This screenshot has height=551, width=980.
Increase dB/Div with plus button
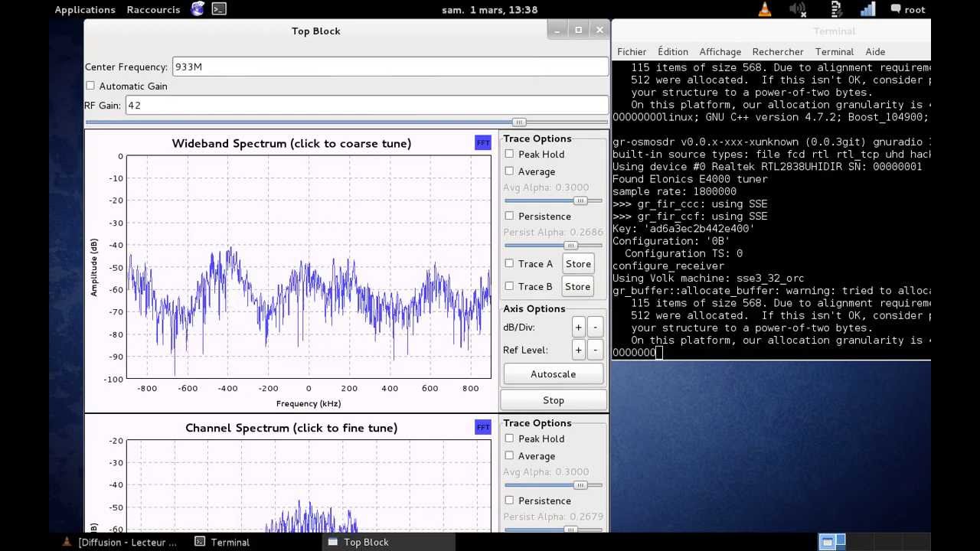tap(578, 328)
